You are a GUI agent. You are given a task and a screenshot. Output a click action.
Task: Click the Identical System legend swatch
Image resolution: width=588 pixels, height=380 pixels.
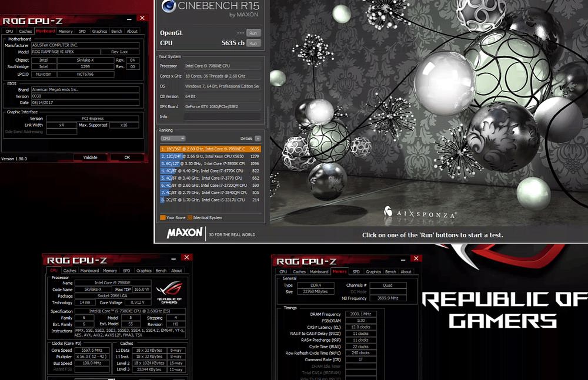point(190,217)
